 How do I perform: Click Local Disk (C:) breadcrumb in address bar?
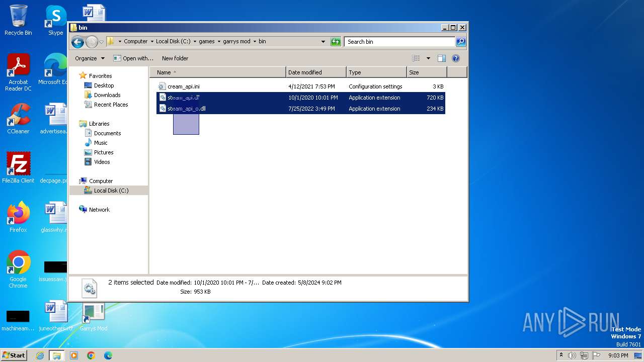coord(173,42)
